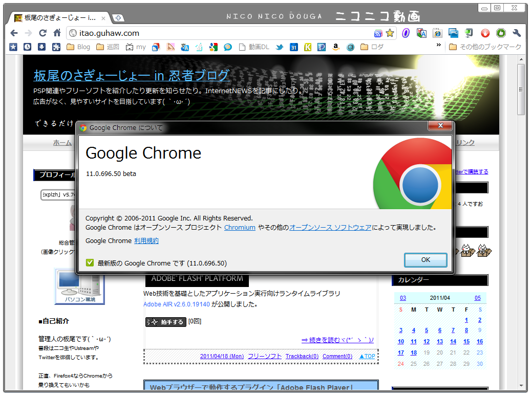Click the green network computer extension icon
532x397 pixels.
[x=469, y=33]
